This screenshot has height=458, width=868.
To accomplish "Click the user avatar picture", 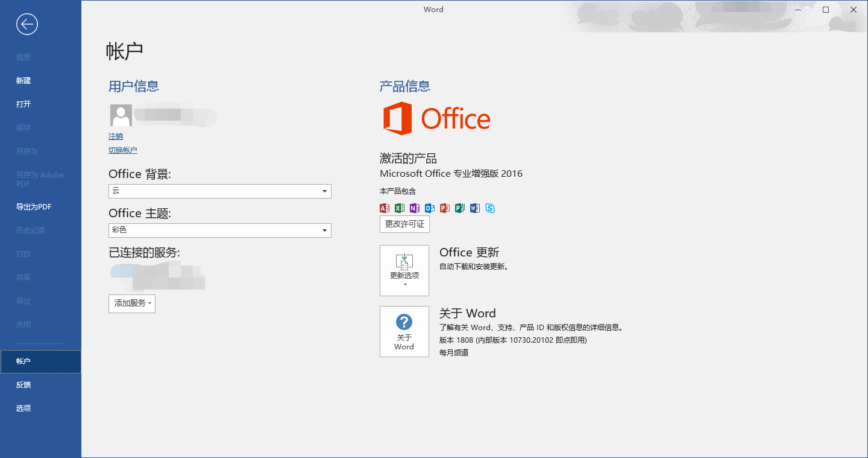I will point(121,115).
